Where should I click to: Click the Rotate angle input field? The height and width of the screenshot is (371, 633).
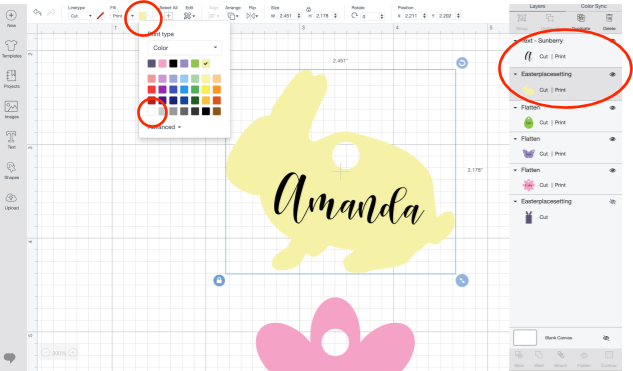pyautogui.click(x=372, y=16)
